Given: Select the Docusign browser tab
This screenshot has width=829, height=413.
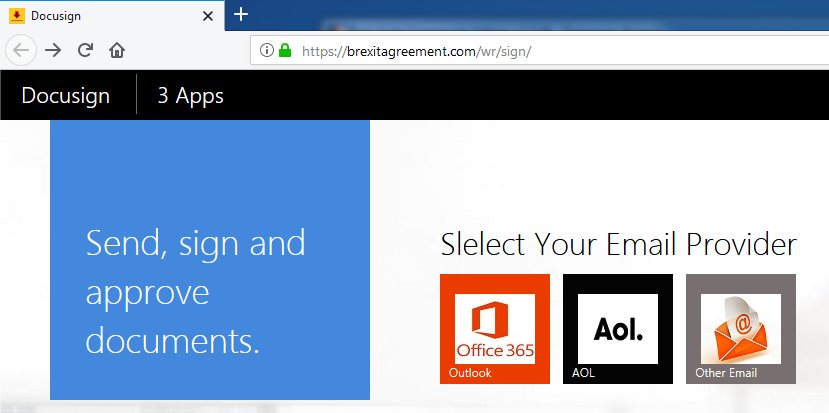Looking at the screenshot, I should (112, 16).
